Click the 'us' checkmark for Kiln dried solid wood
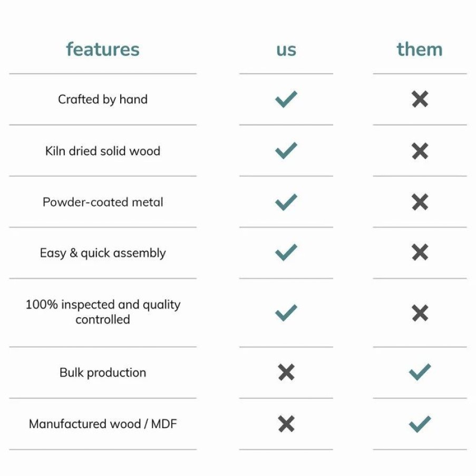Image resolution: width=476 pixels, height=476 pixels. tap(286, 151)
